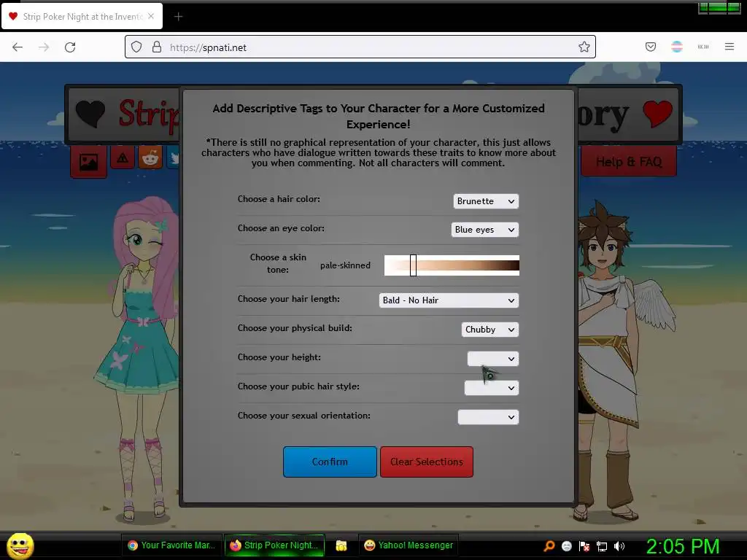Click the pink-haired girl character image
The width and height of the screenshot is (747, 560).
139,358
